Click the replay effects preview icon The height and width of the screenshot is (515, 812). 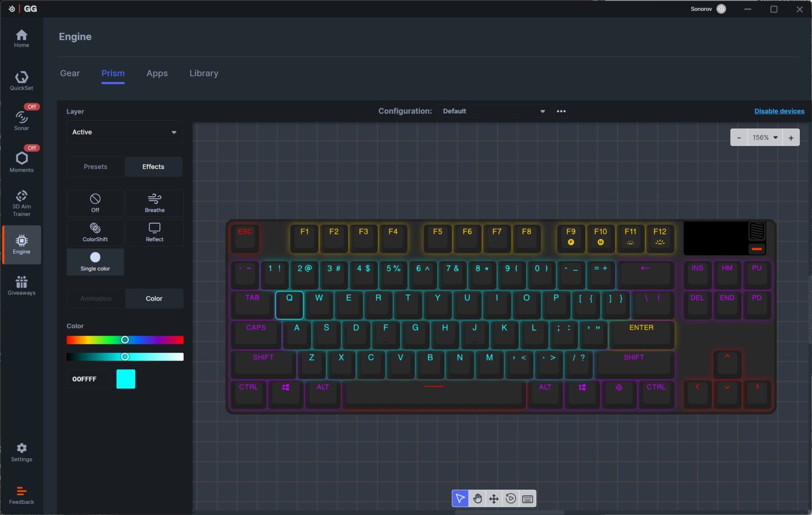coord(511,499)
